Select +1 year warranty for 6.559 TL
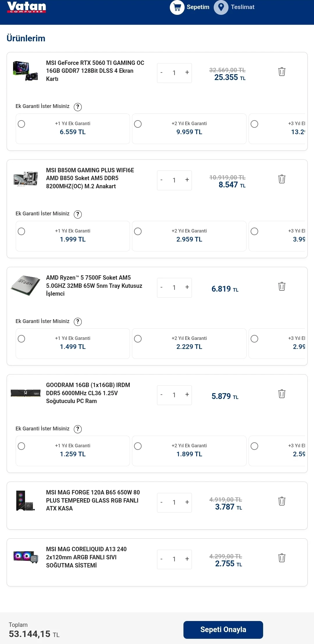This screenshot has height=644, width=314. (x=22, y=124)
